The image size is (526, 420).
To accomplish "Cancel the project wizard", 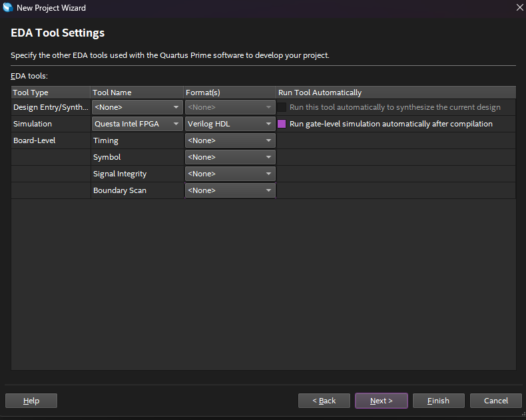I will [495, 401].
